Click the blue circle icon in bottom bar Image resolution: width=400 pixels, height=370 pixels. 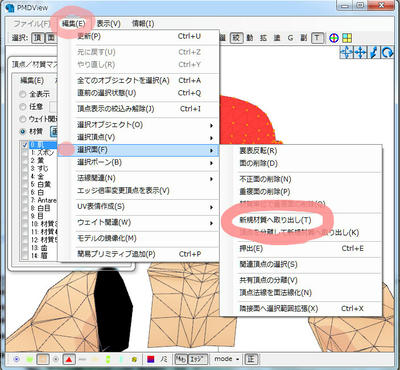(x=17, y=359)
